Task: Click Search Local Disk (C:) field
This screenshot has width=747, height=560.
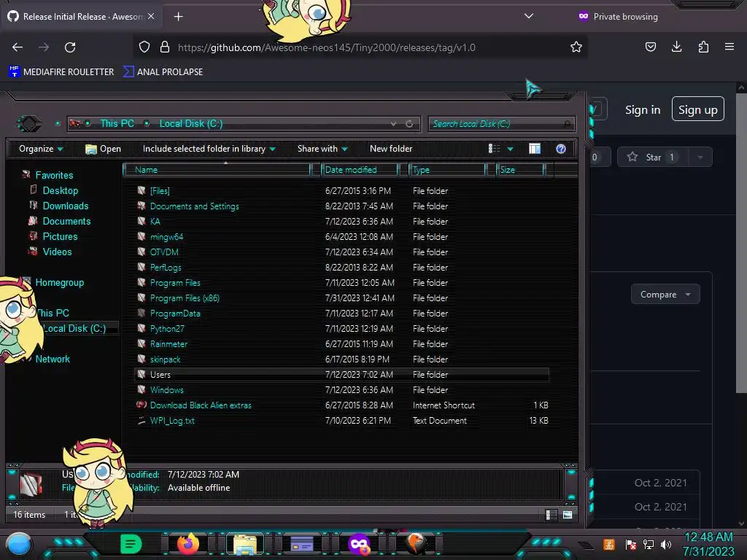Action: (501, 124)
